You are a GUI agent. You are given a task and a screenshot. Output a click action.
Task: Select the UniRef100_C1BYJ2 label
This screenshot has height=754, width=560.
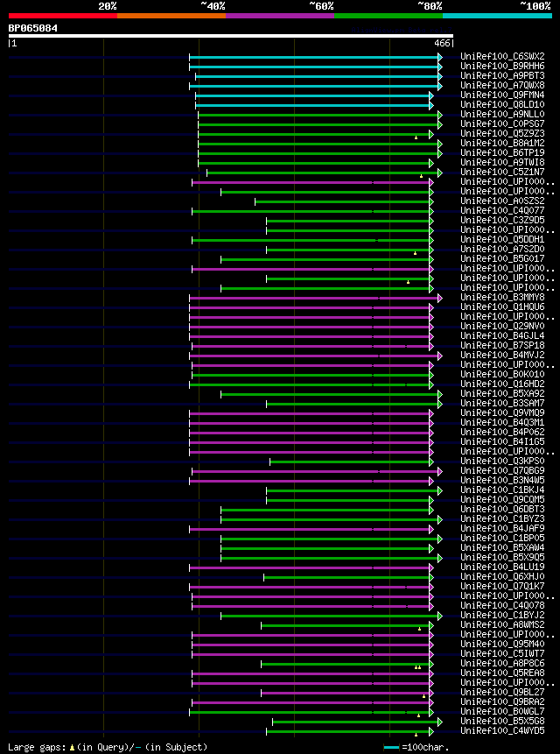502,615
